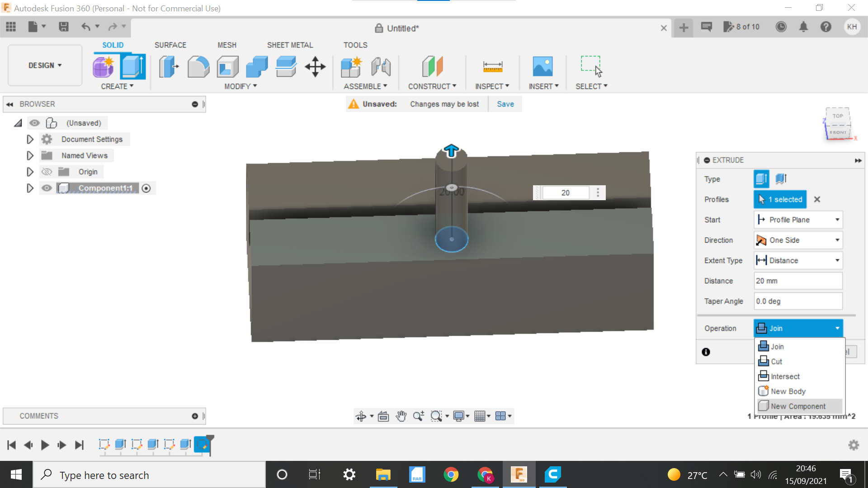Click the Save icon in Quick Access toolbar

[63, 27]
